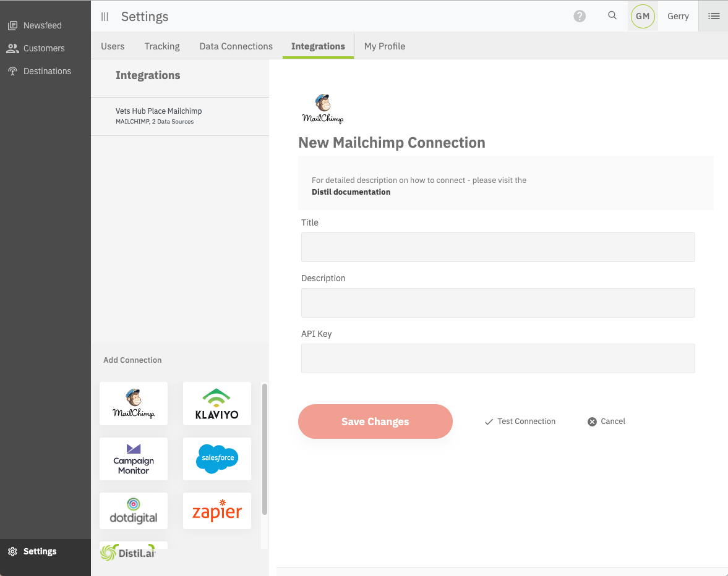The image size is (728, 576).
Task: Open the Newsfeed page from sidebar
Action: 35,25
